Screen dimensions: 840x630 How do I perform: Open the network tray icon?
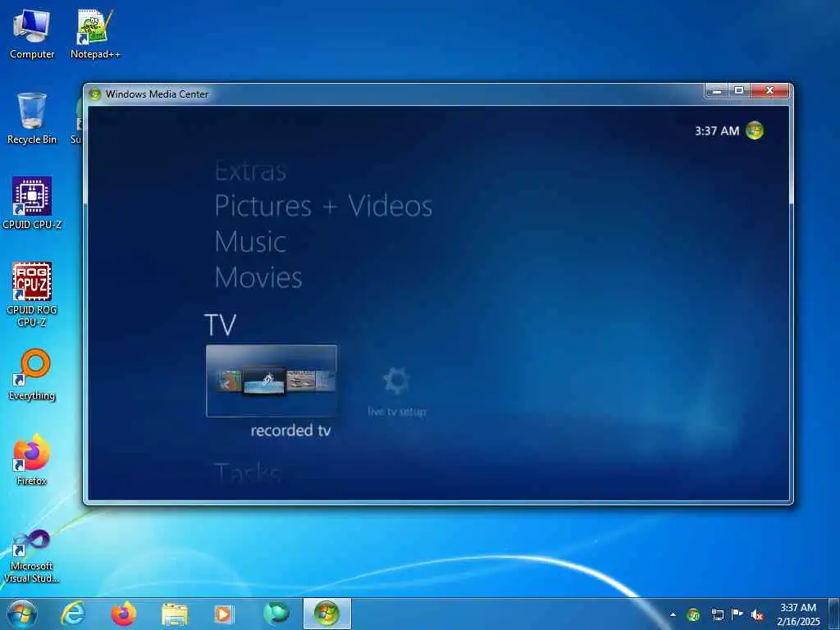[717, 615]
